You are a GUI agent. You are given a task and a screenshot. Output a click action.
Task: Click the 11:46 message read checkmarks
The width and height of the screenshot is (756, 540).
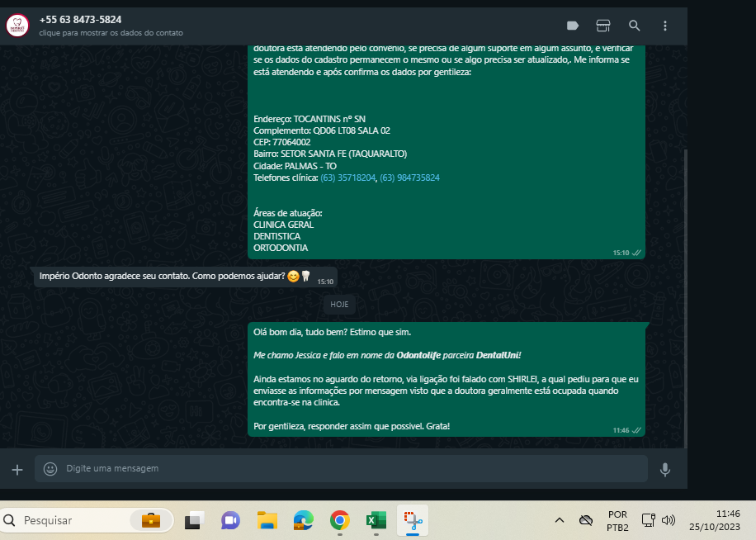(x=637, y=430)
